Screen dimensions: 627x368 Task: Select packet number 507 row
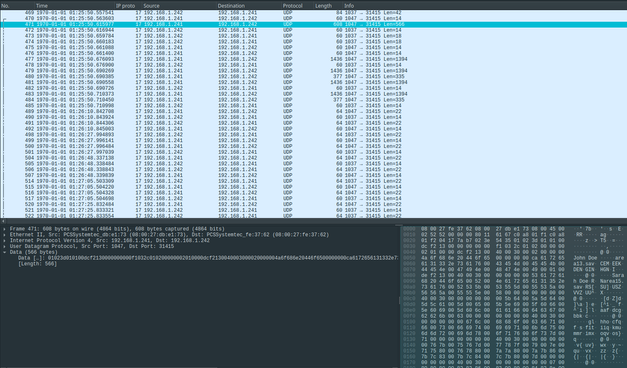(x=314, y=175)
